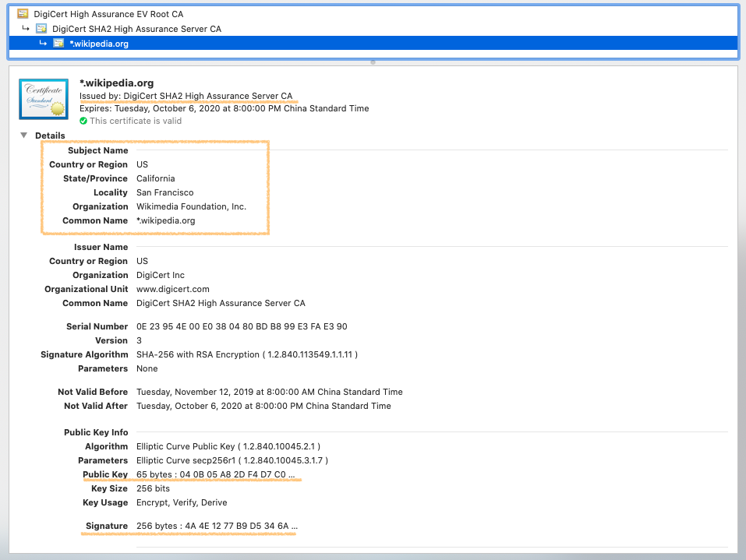Viewport: 746px width, 560px height.
Task: Click the large Certificate Standard image
Action: click(x=44, y=99)
